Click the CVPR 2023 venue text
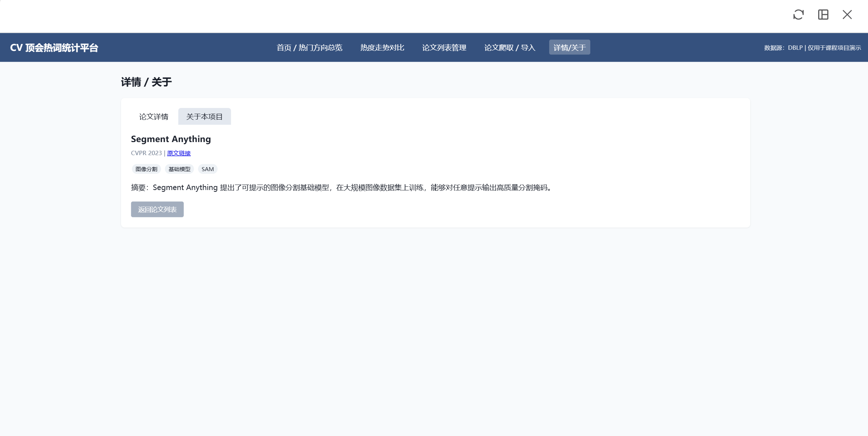868x436 pixels. [146, 153]
